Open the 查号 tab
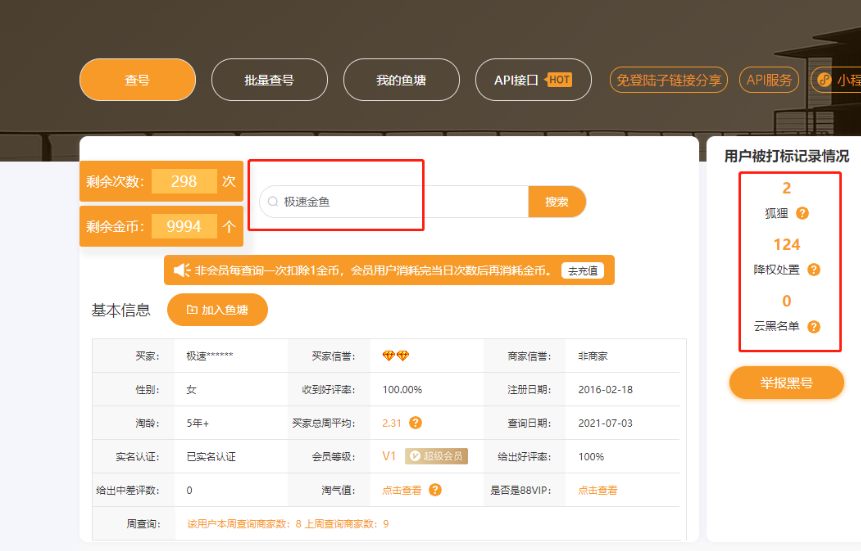The image size is (861, 551). tap(137, 80)
